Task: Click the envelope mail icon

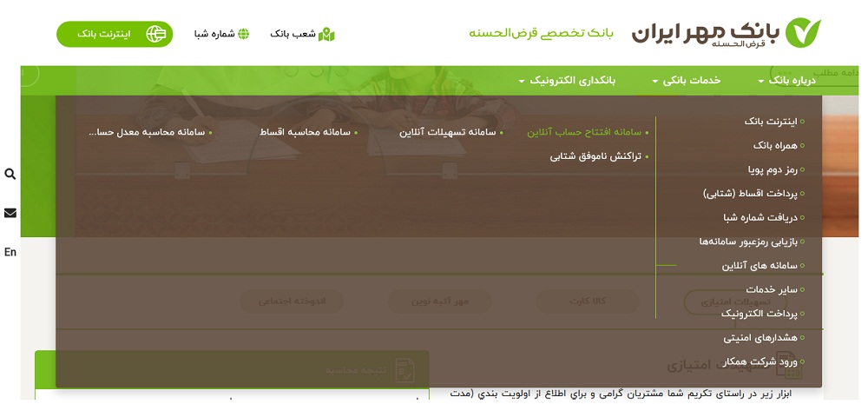Action: click(x=10, y=213)
